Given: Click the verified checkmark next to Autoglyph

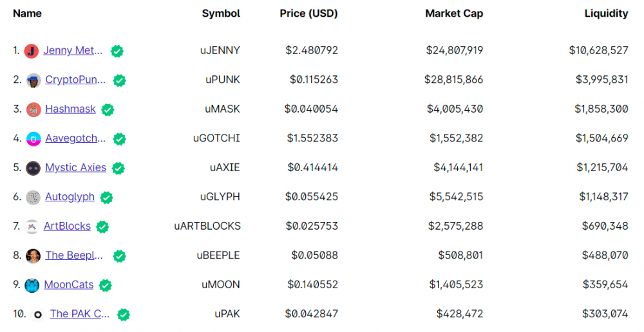Looking at the screenshot, I should click(x=107, y=197).
